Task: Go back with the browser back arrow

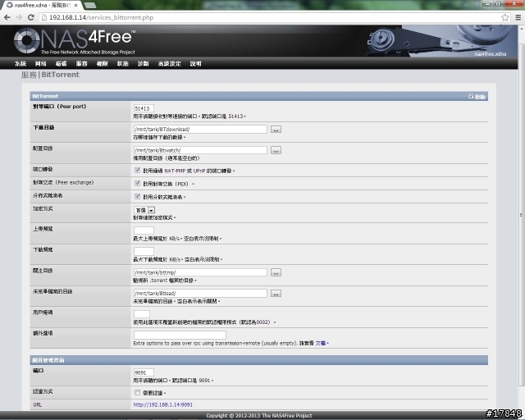Action: click(x=7, y=17)
